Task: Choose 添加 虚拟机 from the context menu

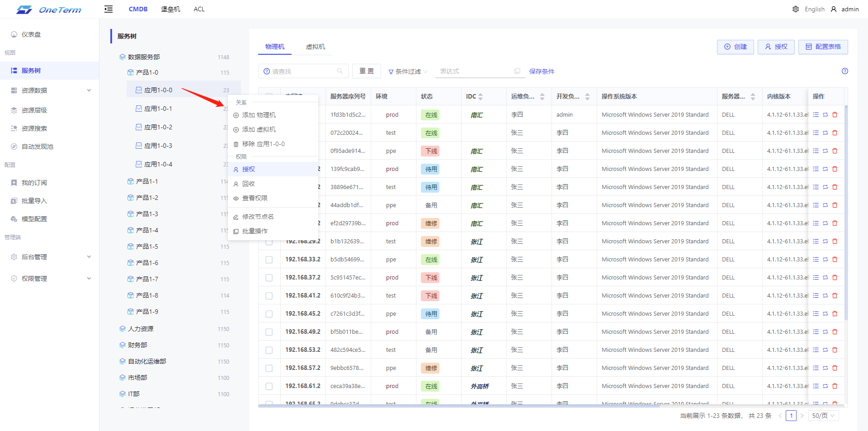Action: point(273,129)
